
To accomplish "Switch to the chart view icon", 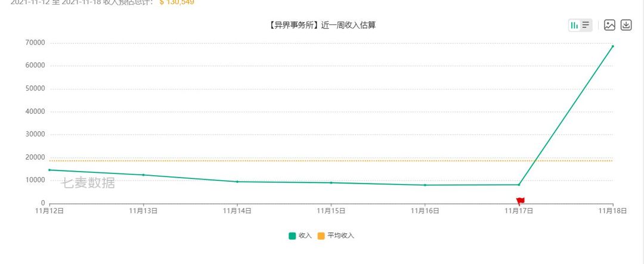I will (x=574, y=25).
